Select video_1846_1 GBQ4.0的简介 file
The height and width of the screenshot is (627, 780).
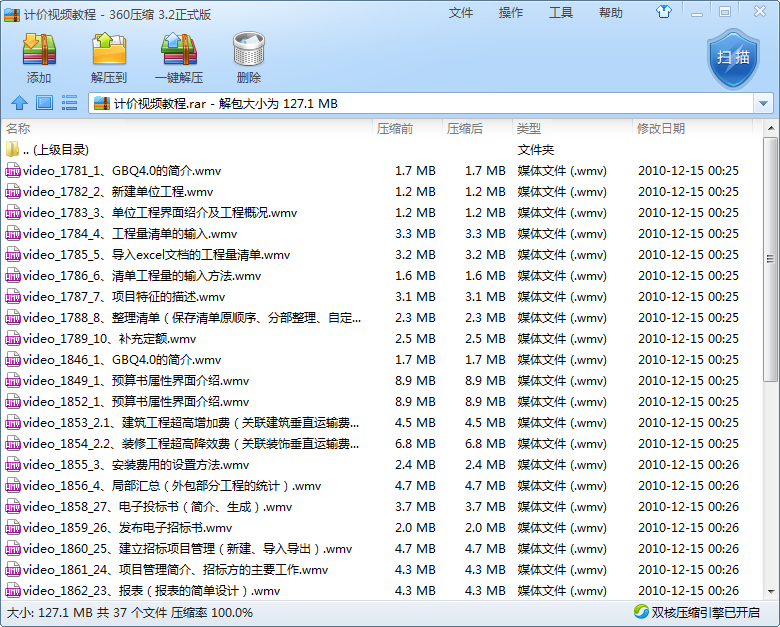[381, 359]
